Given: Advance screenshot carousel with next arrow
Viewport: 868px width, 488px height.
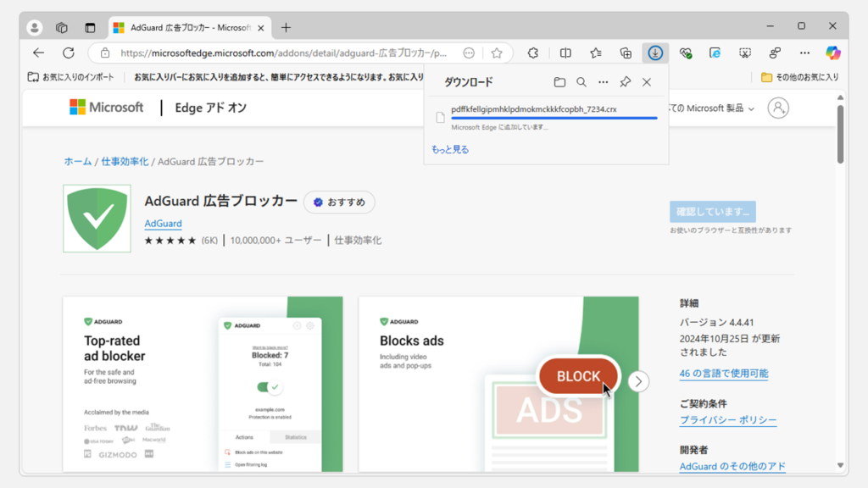Looking at the screenshot, I should pos(638,381).
